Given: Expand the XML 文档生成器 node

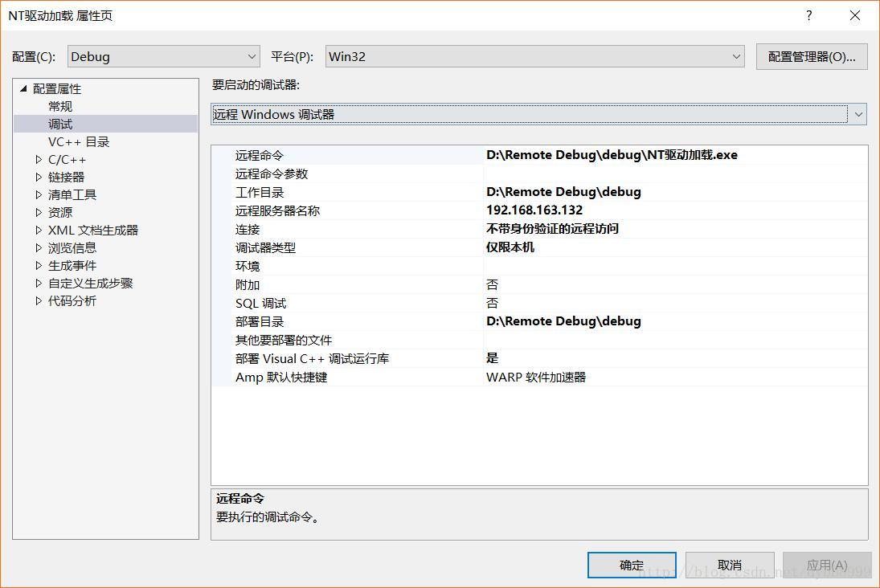Looking at the screenshot, I should point(38,230).
